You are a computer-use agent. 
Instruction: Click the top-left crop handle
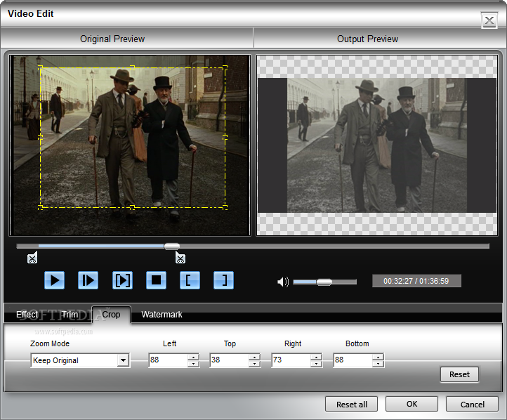41,67
